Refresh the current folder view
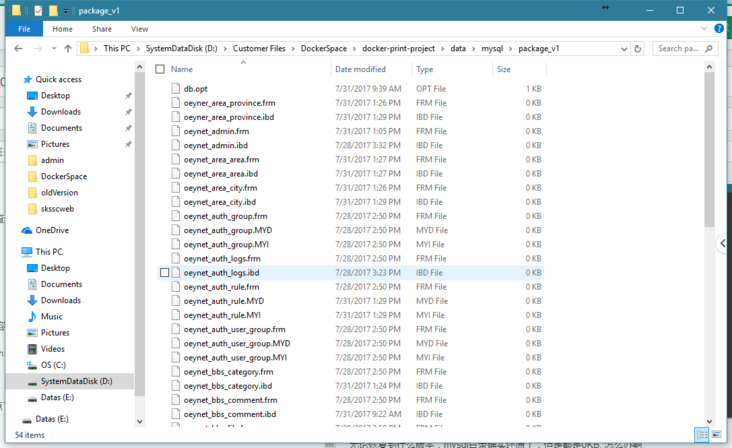Screen dimensions: 732x448 [638, 48]
